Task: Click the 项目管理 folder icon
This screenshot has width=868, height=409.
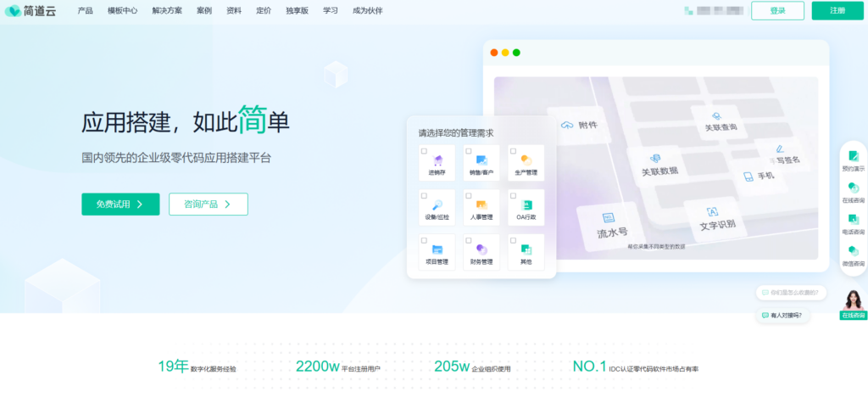Action: coord(437,249)
